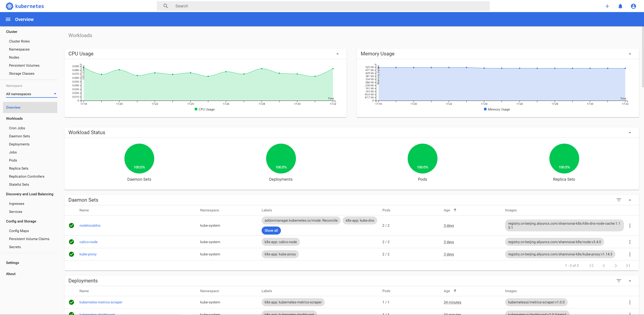Screen dimensions: 644x315
Task: Open About in sidebar
Action: pyautogui.click(x=11, y=274)
